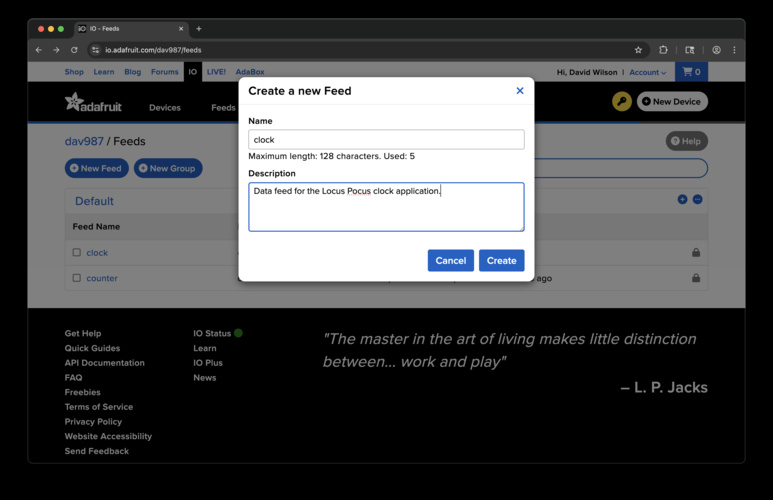The height and width of the screenshot is (500, 773).
Task: Open Learn footer link
Action: tap(205, 348)
